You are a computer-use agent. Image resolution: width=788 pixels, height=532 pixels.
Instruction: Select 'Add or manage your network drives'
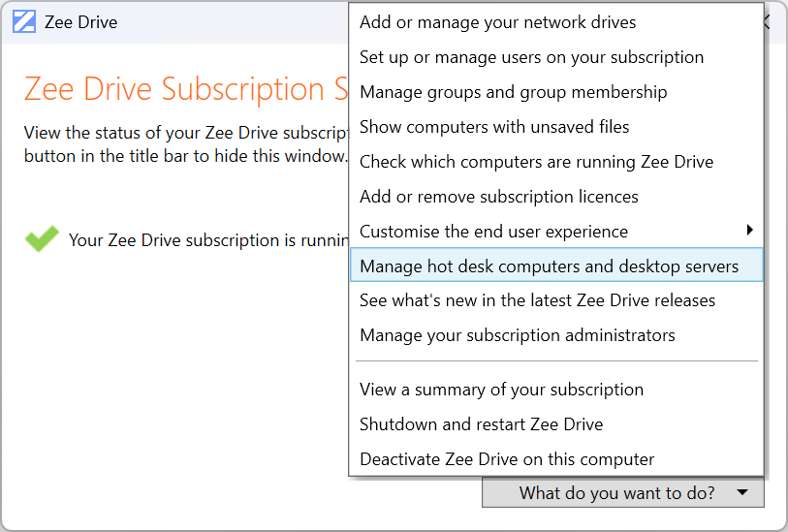pos(497,22)
